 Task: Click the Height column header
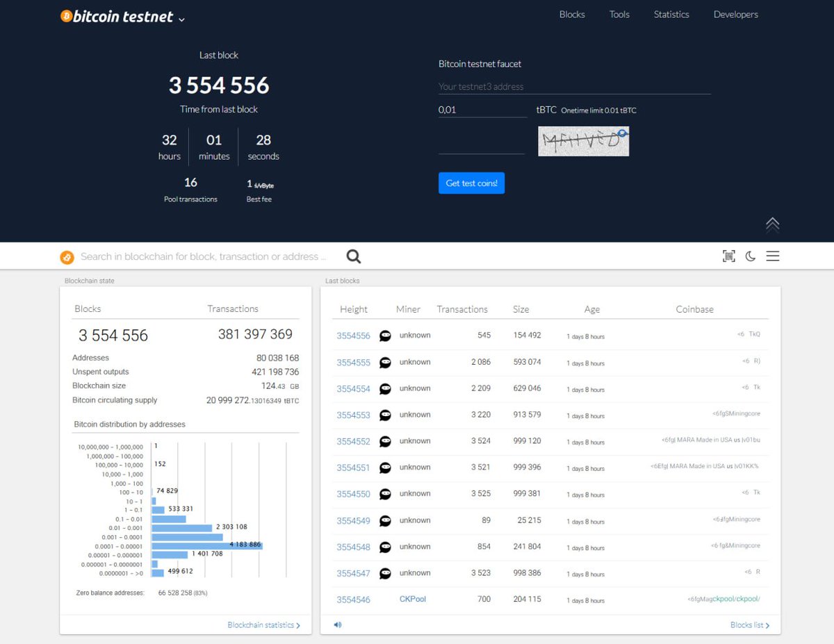coord(354,309)
